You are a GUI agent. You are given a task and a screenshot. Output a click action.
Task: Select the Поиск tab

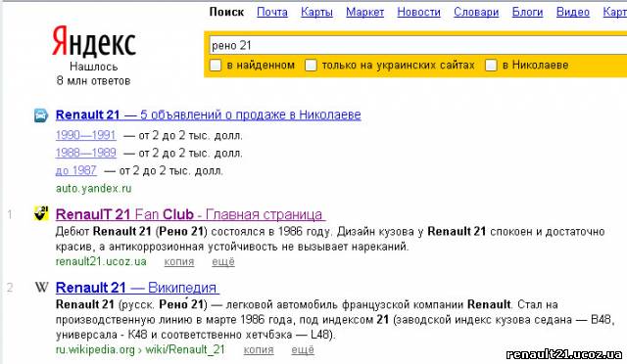tap(226, 12)
